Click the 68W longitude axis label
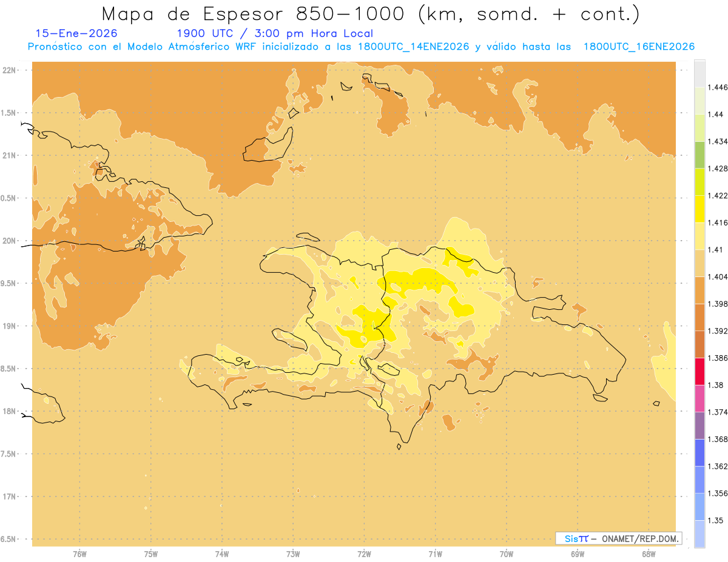Viewport: 728px width, 562px height. pos(649,554)
